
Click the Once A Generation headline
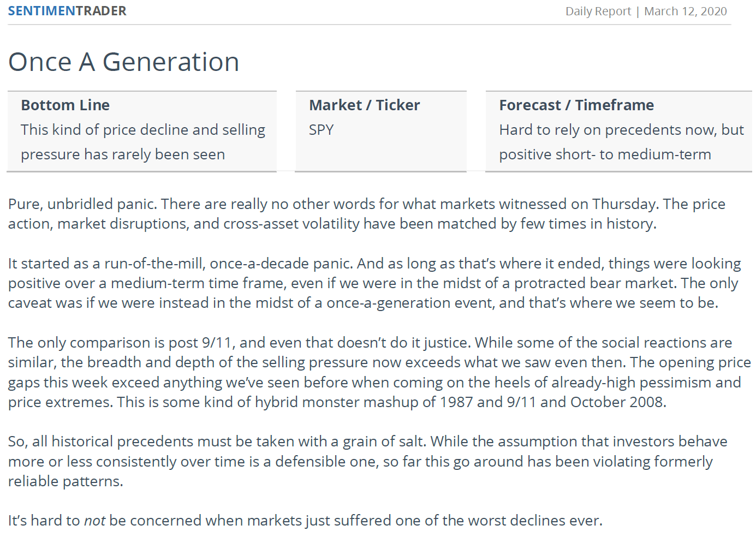click(x=124, y=62)
